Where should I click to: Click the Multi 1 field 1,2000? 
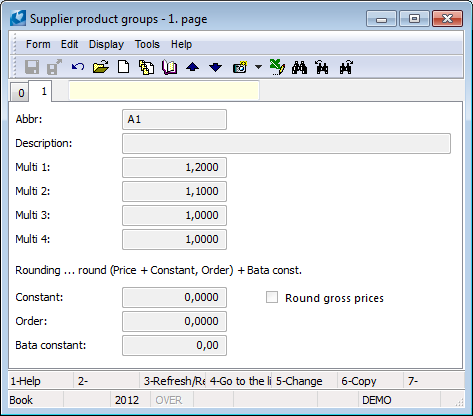pos(174,167)
